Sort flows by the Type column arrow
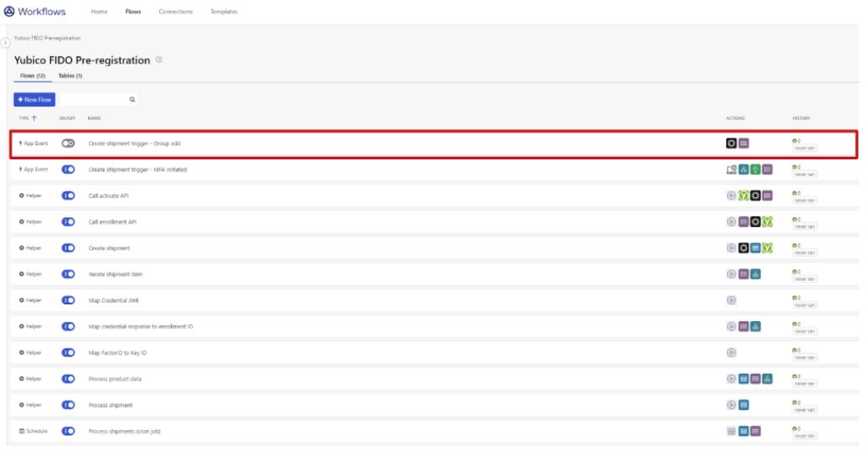 [x=34, y=118]
